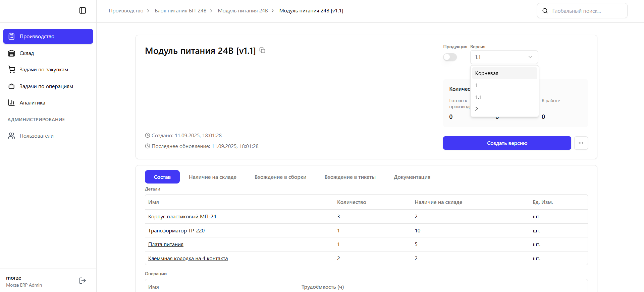The width and height of the screenshot is (644, 292).
Task: Open Склад in the sidebar
Action: point(27,53)
